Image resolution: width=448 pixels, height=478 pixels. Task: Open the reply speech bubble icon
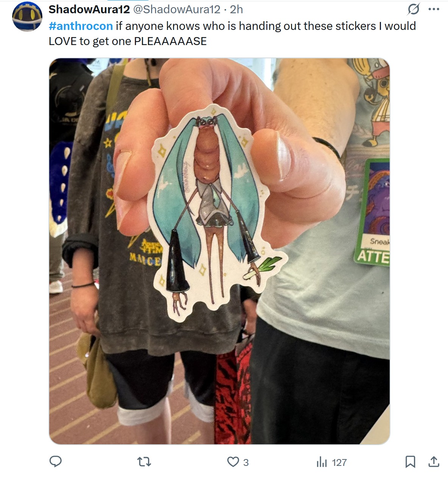(x=56, y=462)
